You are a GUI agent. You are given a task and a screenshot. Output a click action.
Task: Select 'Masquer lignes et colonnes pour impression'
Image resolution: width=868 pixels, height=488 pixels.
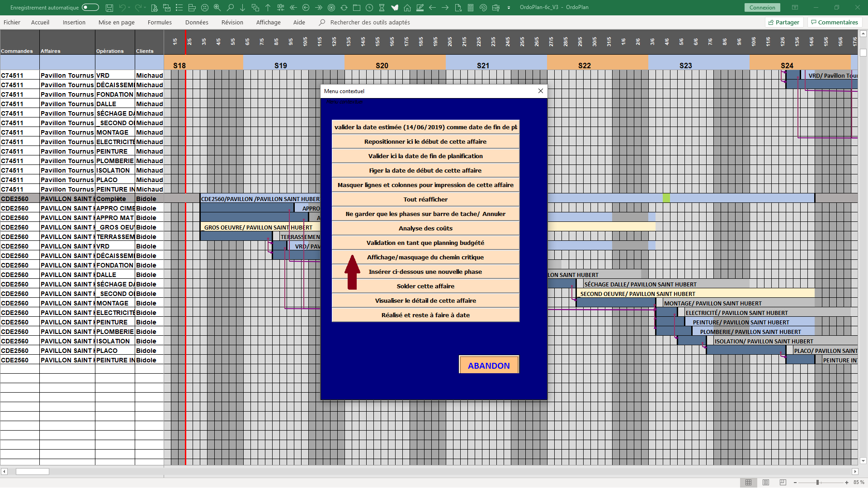[425, 185]
